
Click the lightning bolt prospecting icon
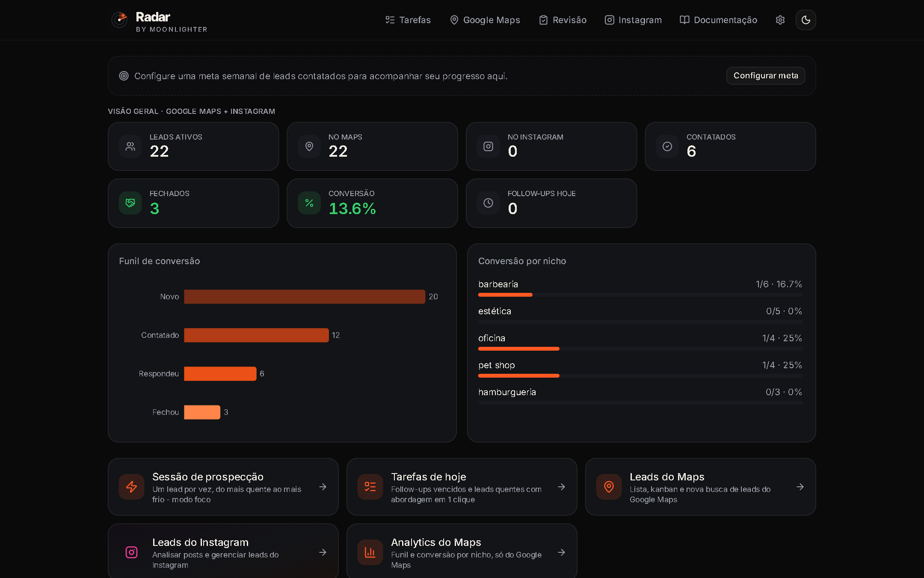pyautogui.click(x=132, y=487)
